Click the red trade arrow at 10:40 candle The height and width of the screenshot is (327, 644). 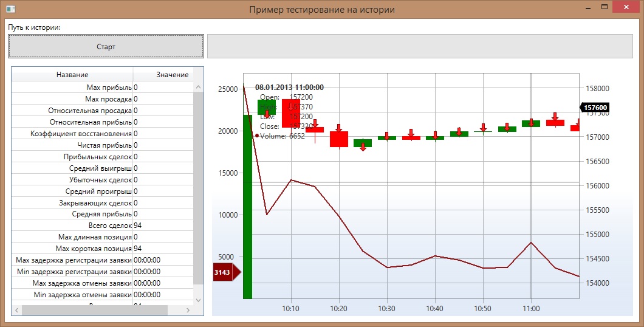[x=435, y=135]
